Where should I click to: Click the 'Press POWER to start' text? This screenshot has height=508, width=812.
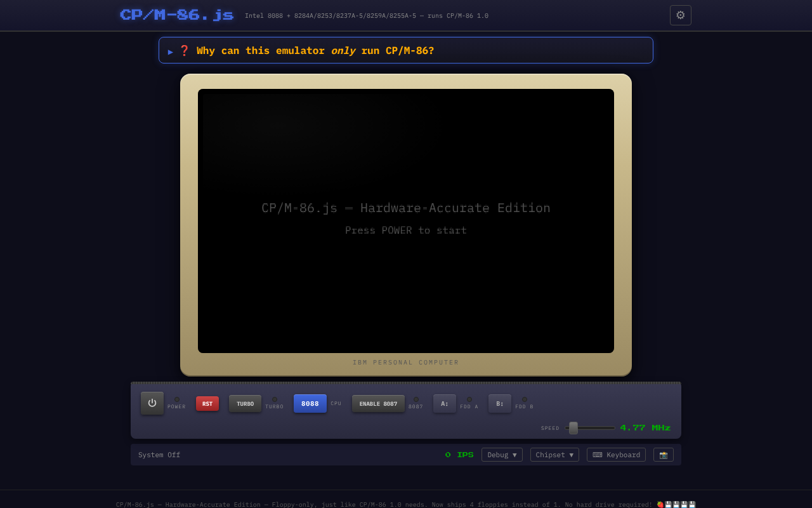click(x=406, y=231)
